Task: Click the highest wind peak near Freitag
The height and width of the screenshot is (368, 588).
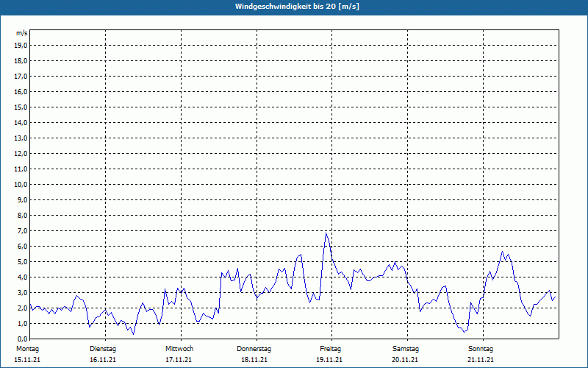Action: [326, 233]
